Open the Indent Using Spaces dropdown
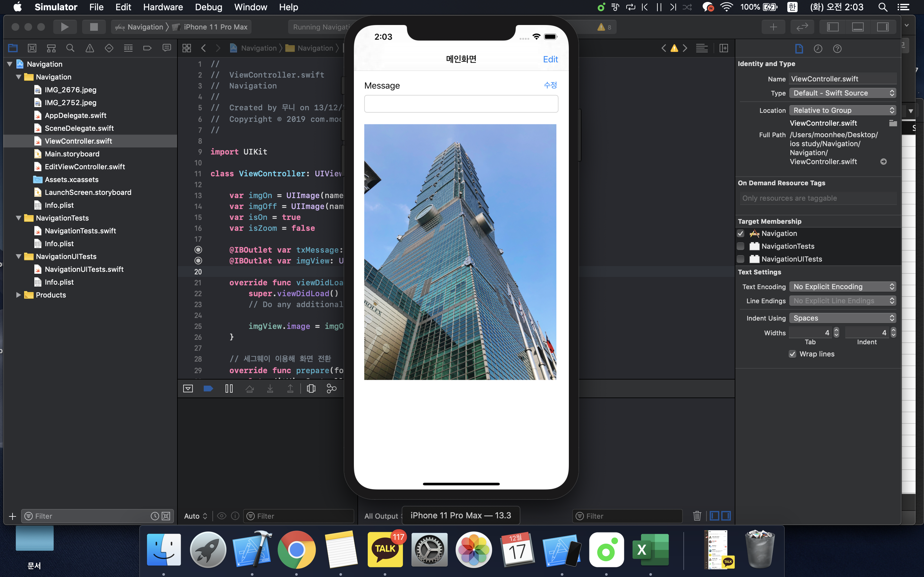The image size is (924, 577). [842, 318]
